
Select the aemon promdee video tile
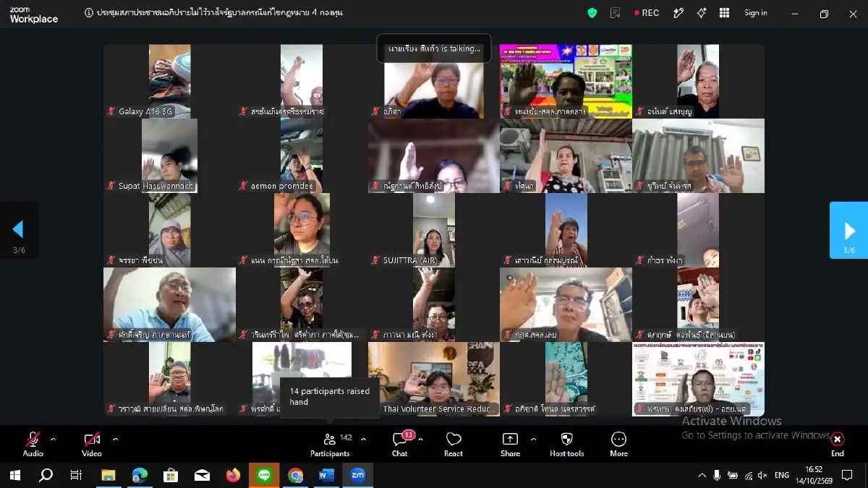(302, 155)
